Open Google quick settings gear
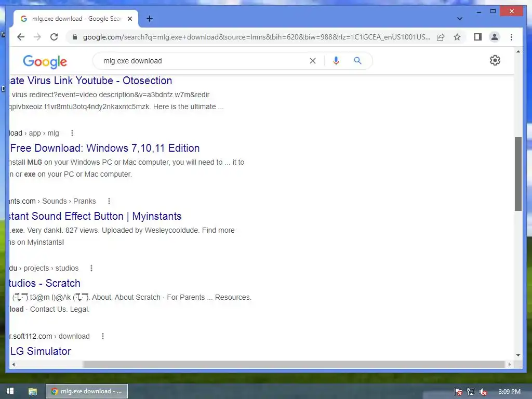This screenshot has height=399, width=532. (x=495, y=60)
